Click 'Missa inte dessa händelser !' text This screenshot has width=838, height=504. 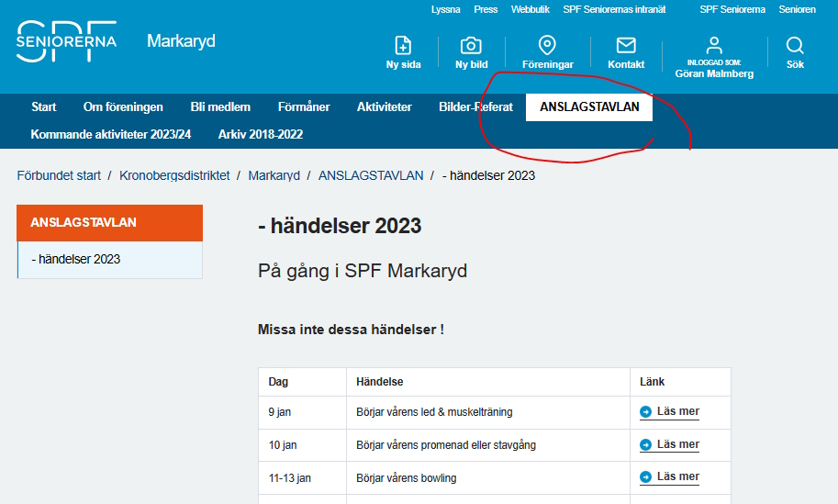[x=351, y=330]
